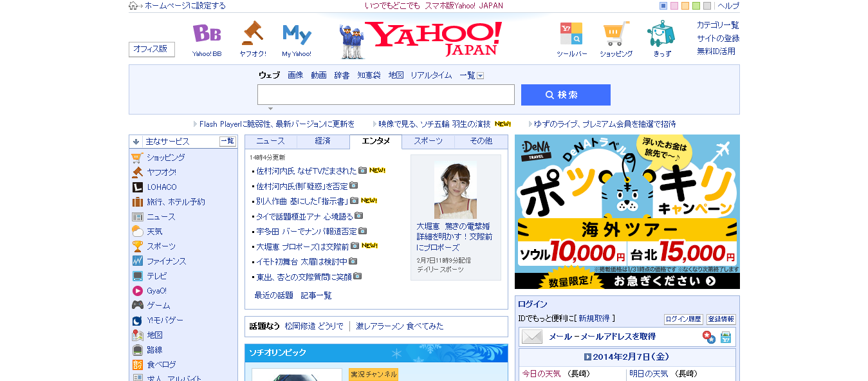Click the 登録情報 button
868x381 pixels.
[x=721, y=319]
